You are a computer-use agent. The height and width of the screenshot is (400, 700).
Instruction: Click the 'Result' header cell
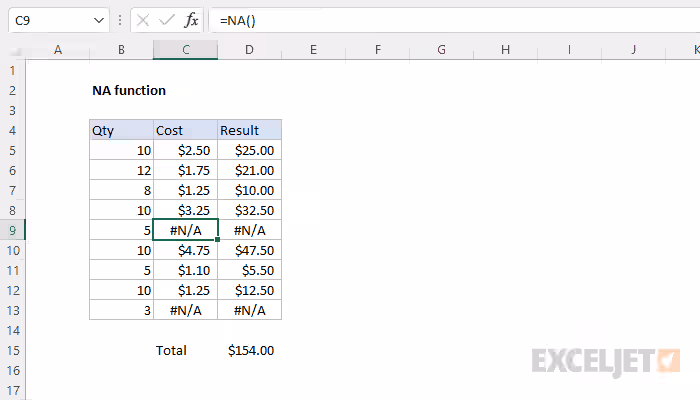pos(250,130)
